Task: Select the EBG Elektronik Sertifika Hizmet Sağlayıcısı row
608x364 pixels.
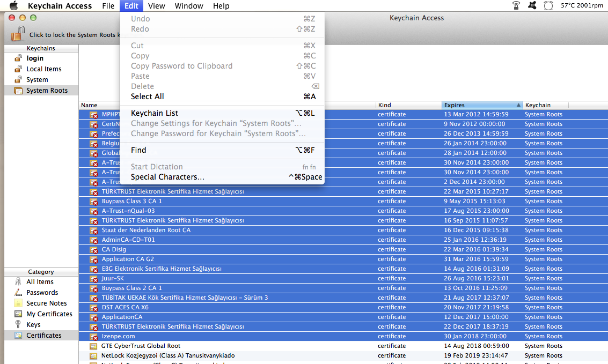Action: (x=343, y=269)
